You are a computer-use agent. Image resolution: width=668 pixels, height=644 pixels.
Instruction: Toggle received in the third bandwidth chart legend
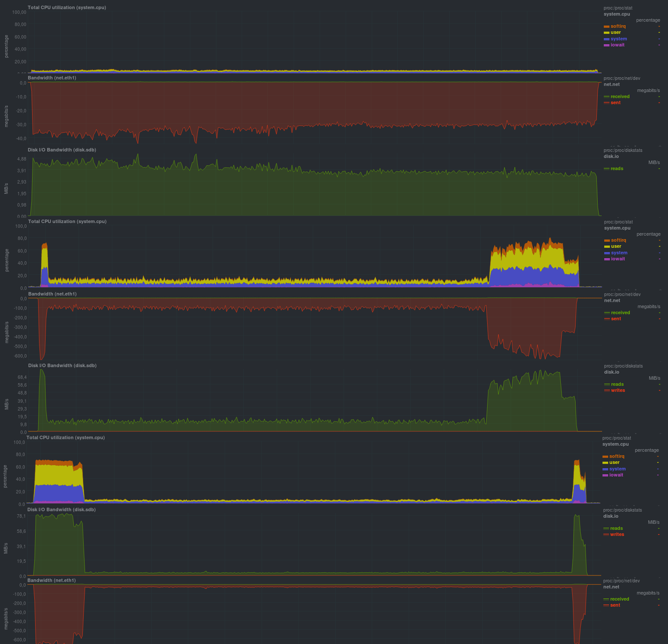tap(619, 599)
